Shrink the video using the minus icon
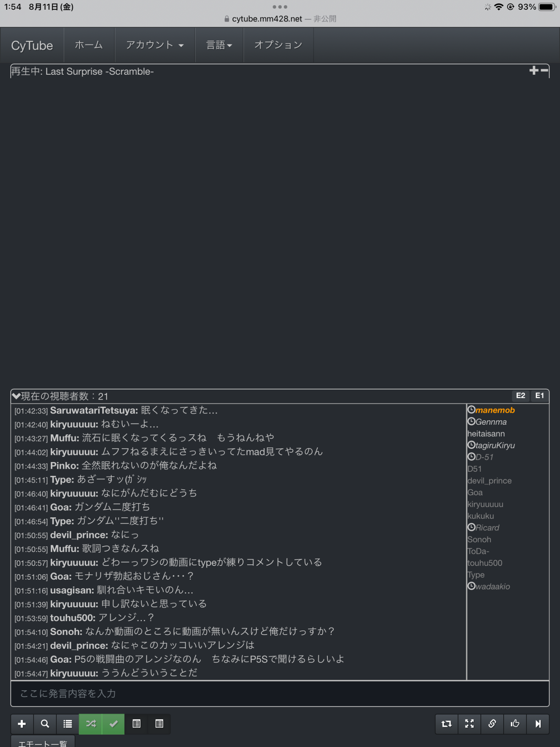Viewport: 560px width, 747px height. click(545, 70)
